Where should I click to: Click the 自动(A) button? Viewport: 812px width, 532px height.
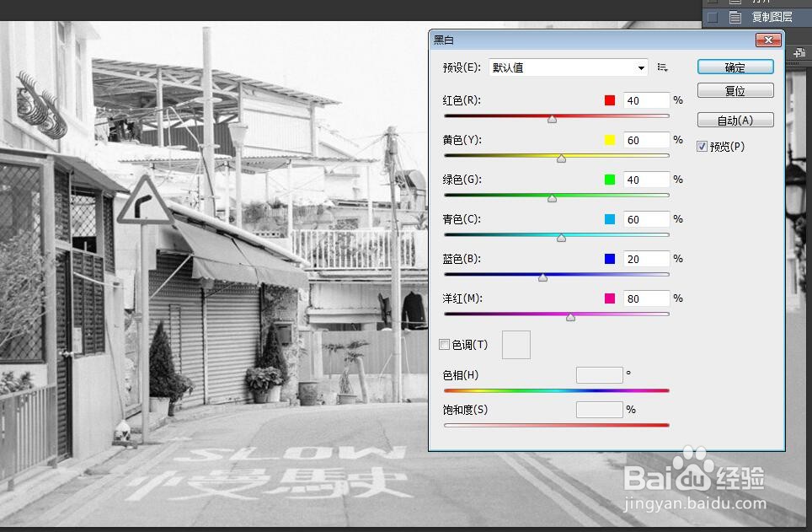pos(735,119)
